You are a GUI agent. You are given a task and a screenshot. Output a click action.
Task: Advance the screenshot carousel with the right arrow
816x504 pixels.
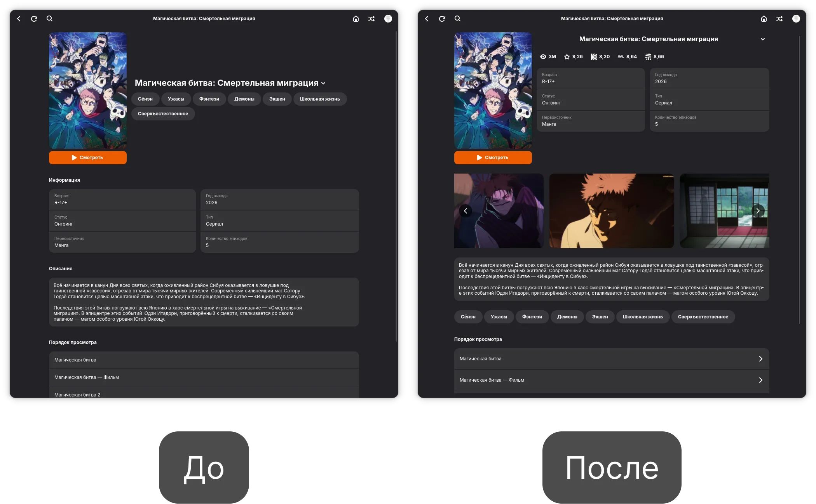click(758, 211)
